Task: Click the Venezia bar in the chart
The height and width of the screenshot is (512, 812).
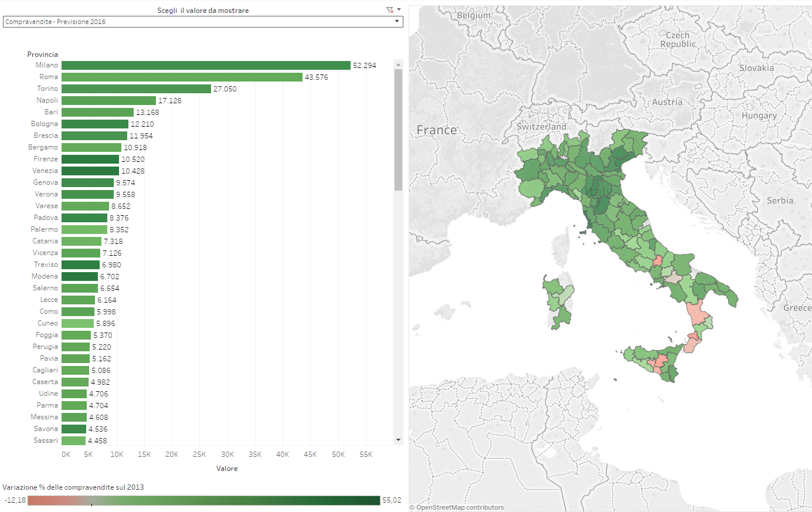Action: [x=90, y=171]
